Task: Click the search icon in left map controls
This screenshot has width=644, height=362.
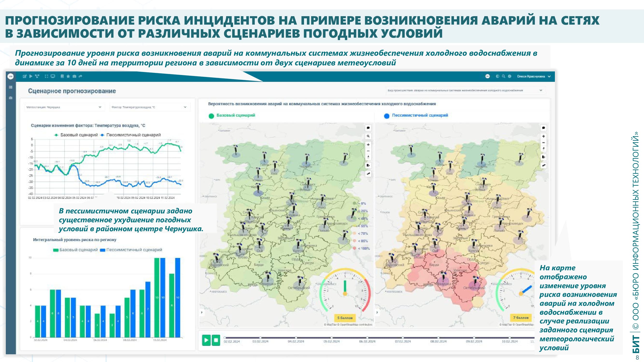Action: pos(368,136)
